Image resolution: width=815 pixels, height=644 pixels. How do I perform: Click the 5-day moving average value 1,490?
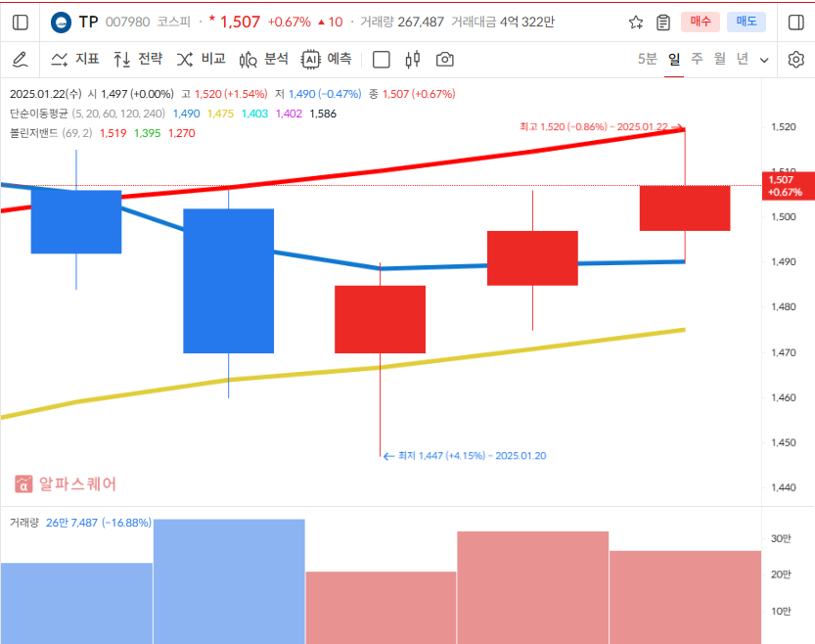pos(186,114)
